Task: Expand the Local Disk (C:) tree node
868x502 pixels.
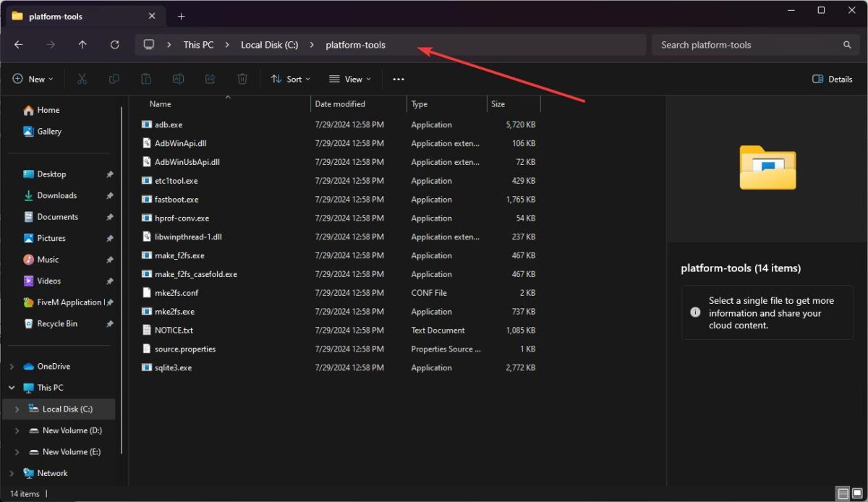Action: [17, 409]
